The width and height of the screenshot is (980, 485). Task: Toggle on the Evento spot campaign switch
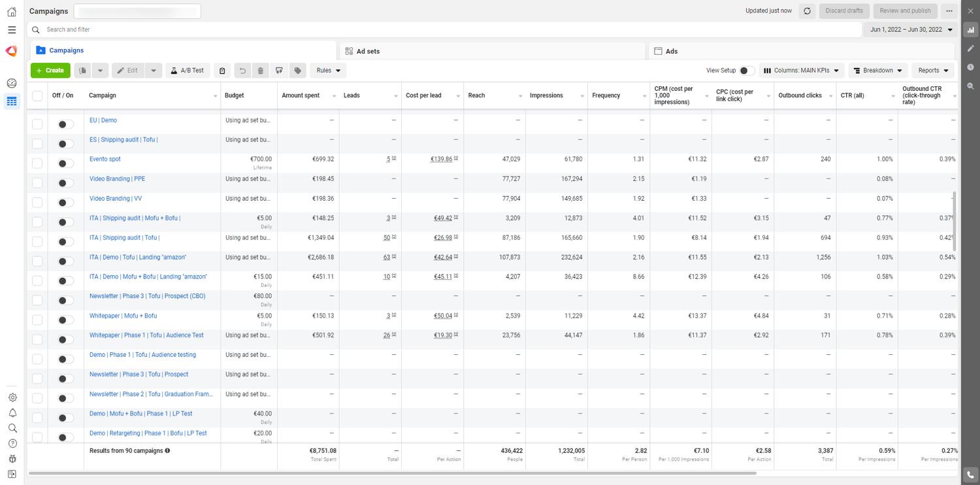coord(65,163)
